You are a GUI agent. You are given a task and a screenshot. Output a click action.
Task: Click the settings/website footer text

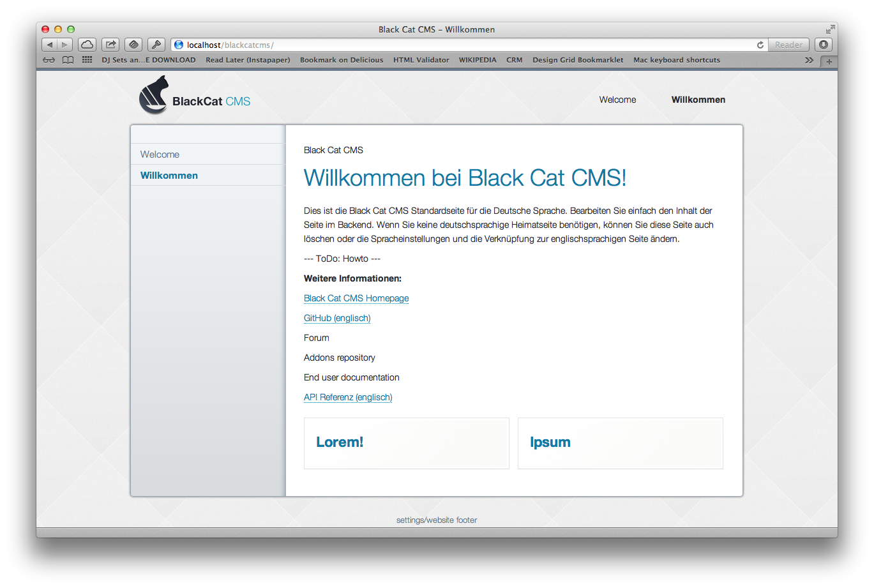(437, 520)
